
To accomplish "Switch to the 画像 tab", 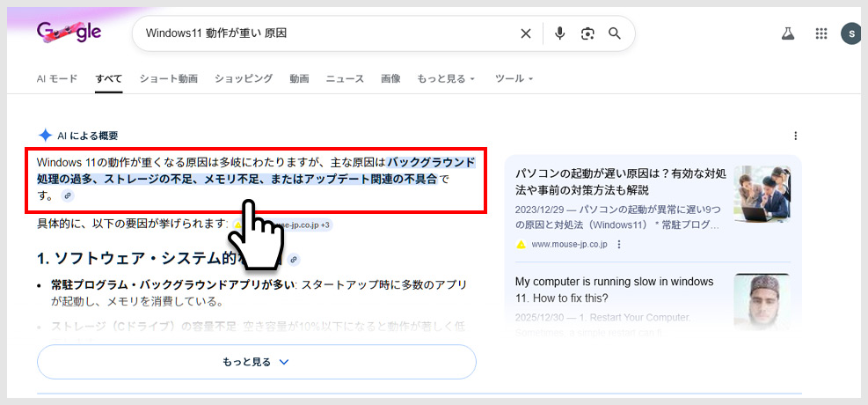I will click(x=390, y=78).
